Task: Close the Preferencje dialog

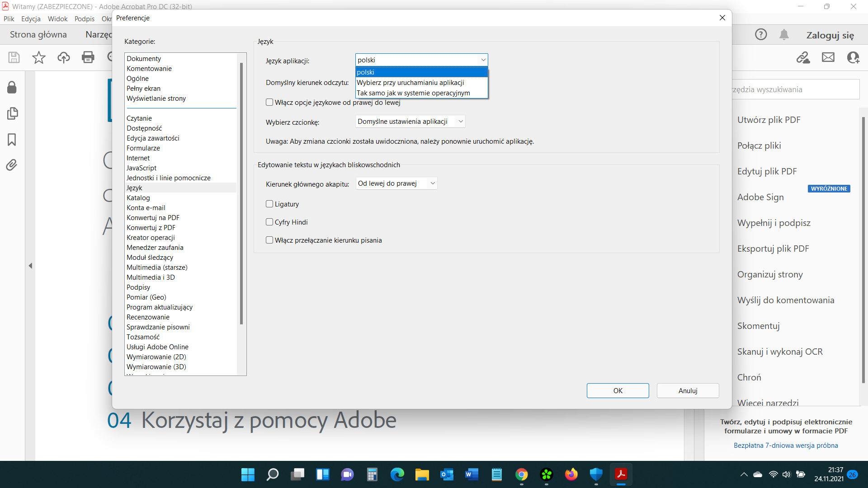Action: pos(722,18)
